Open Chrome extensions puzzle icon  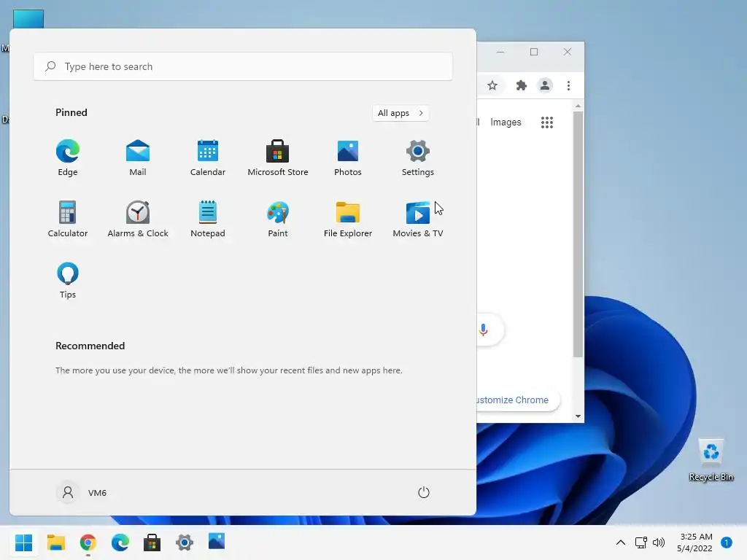pyautogui.click(x=521, y=86)
